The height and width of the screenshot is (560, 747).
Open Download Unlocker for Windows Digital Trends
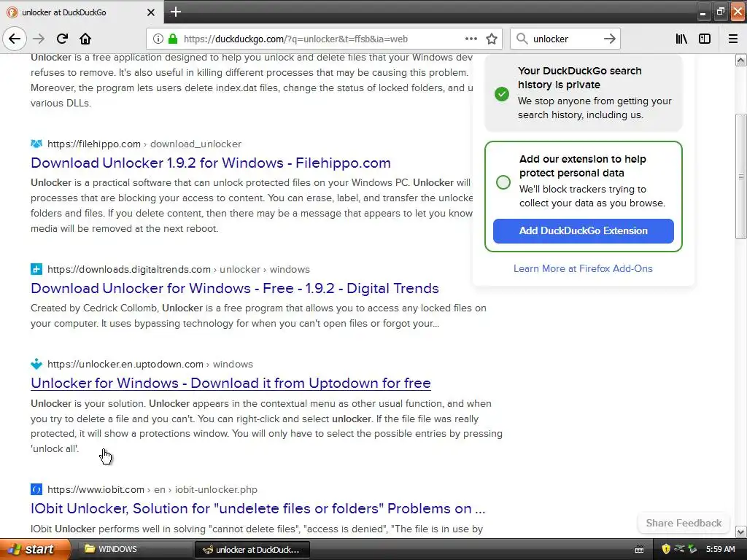tap(235, 288)
